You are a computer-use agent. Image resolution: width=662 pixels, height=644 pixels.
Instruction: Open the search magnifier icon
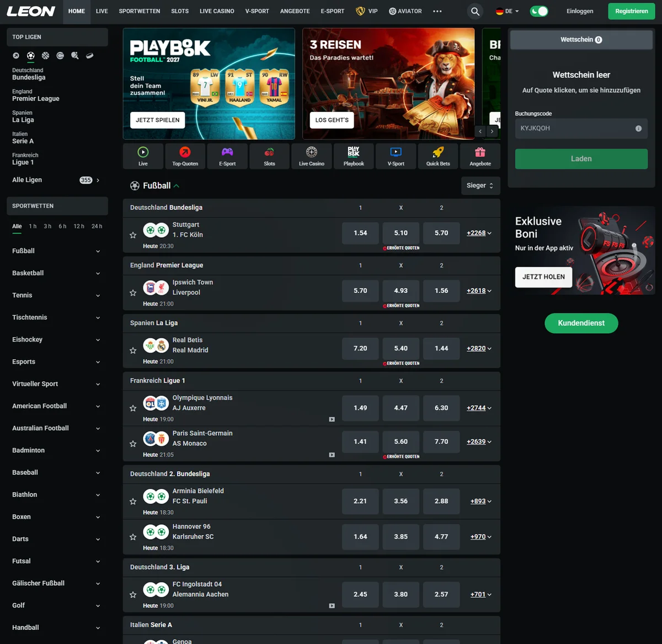(x=475, y=11)
